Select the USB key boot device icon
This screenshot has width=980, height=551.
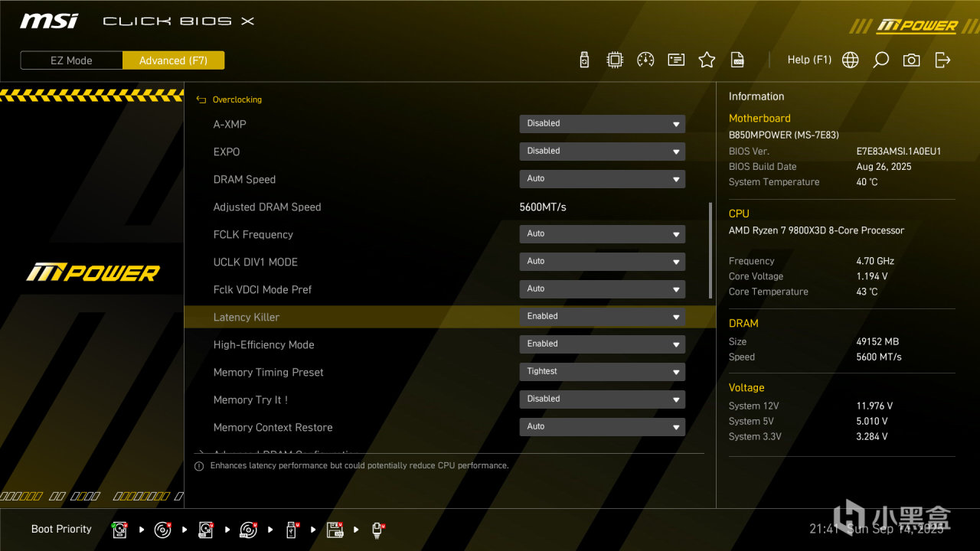pyautogui.click(x=292, y=530)
